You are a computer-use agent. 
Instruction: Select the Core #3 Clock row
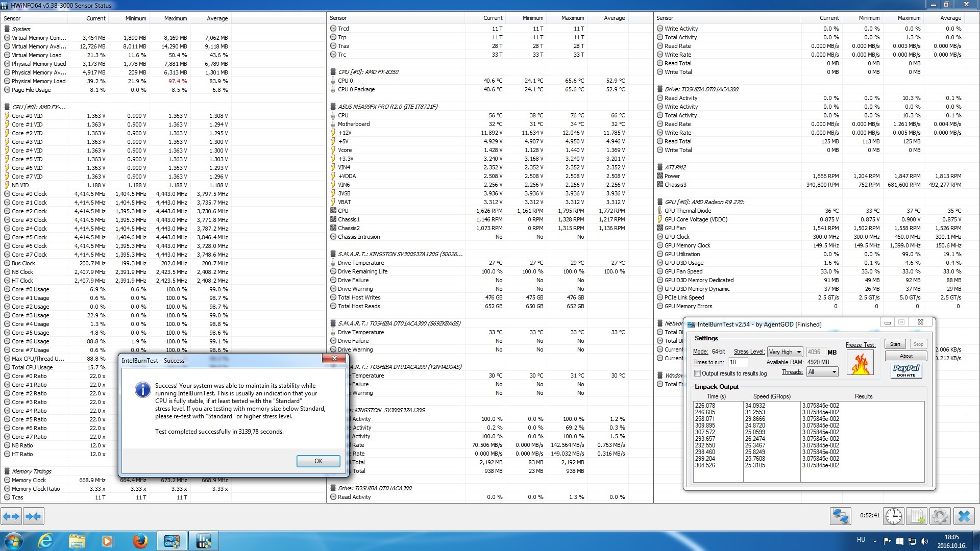[x=116, y=220]
